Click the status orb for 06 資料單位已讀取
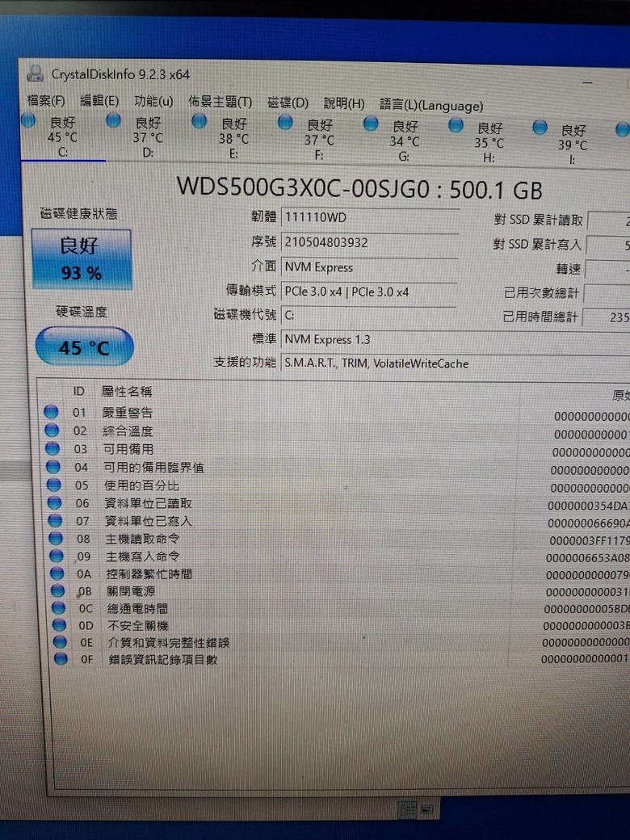630x840 pixels. (55, 502)
